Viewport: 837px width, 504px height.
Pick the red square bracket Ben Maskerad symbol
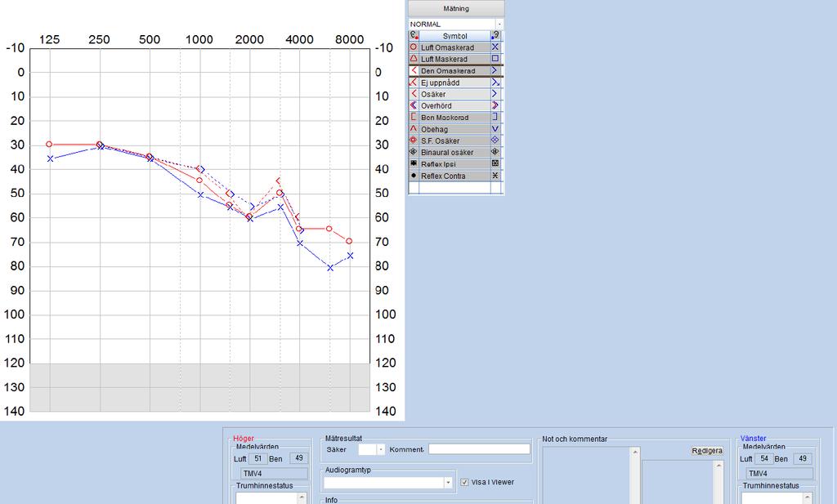point(413,117)
